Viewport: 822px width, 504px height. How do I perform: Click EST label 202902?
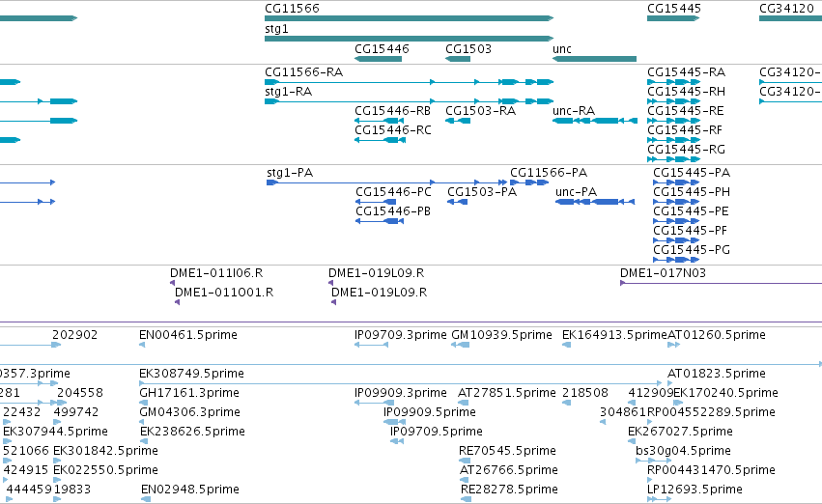pyautogui.click(x=74, y=335)
